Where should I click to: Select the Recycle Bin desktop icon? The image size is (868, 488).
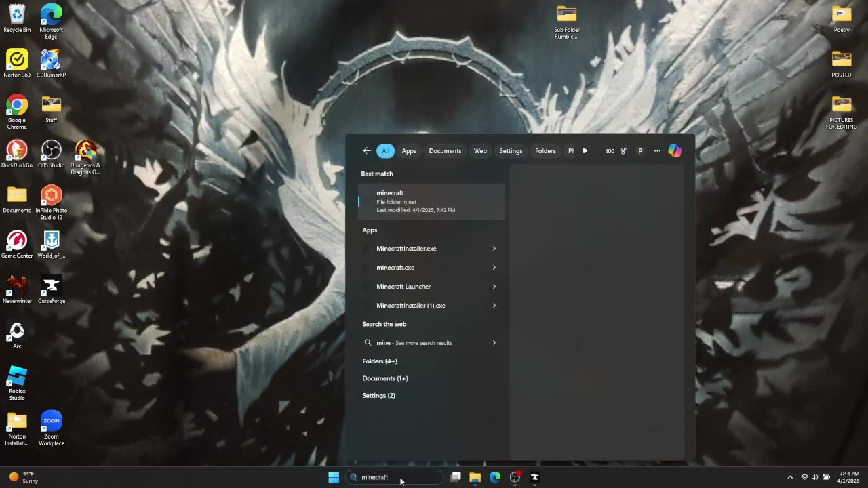[17, 19]
